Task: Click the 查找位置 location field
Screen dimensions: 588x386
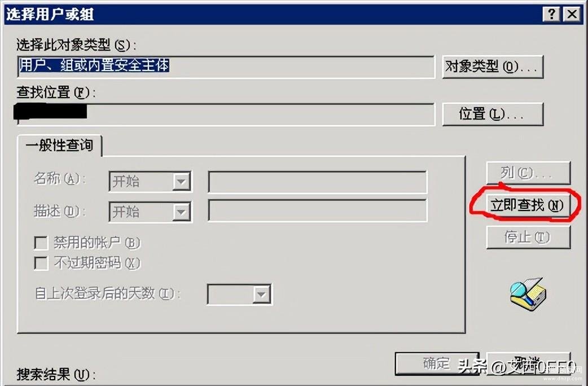Action: tap(226, 115)
